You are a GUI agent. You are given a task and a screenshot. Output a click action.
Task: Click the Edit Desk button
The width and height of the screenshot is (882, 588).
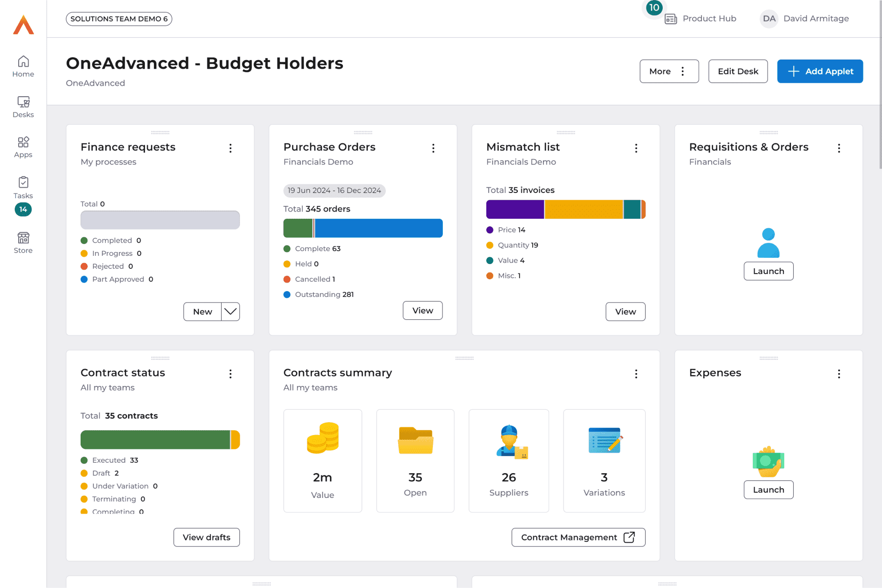(738, 71)
